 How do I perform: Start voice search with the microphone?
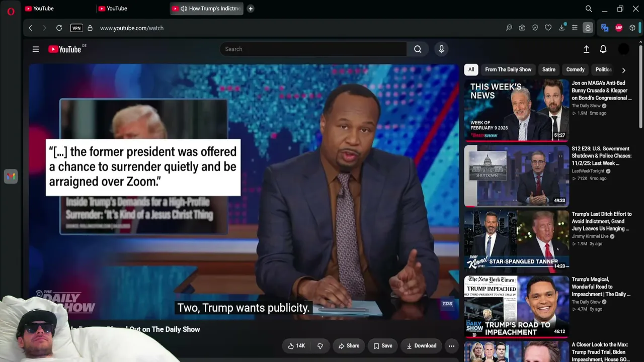tap(441, 49)
